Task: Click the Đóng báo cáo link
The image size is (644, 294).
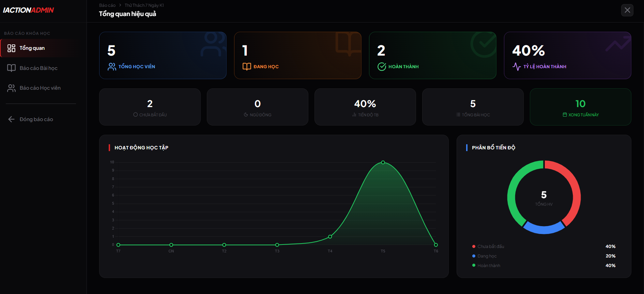Action: click(x=36, y=119)
